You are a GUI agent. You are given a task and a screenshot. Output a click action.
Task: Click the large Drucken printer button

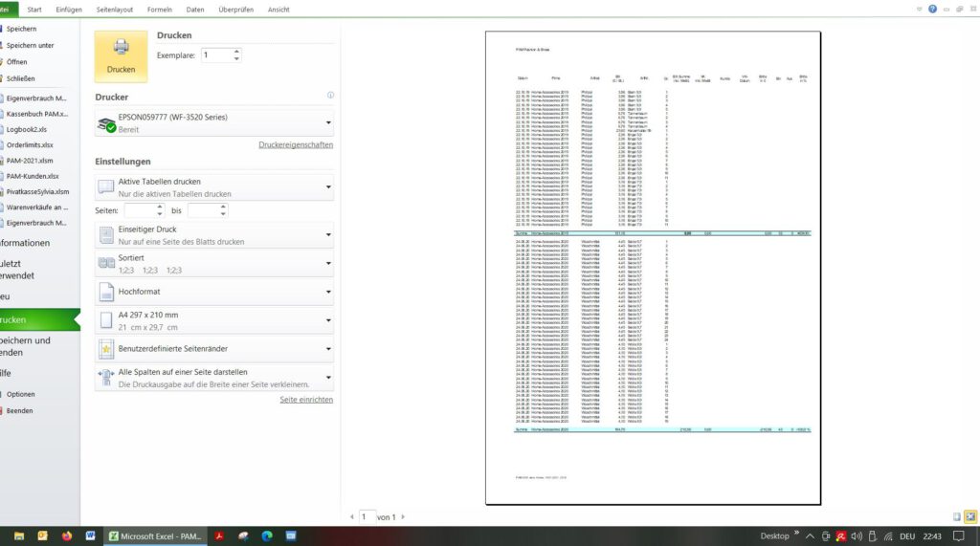(x=121, y=55)
